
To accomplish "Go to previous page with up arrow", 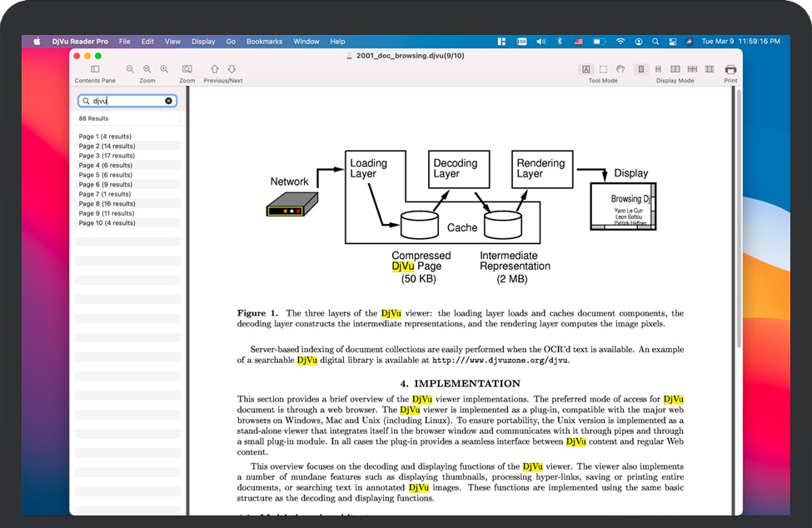I will click(215, 69).
